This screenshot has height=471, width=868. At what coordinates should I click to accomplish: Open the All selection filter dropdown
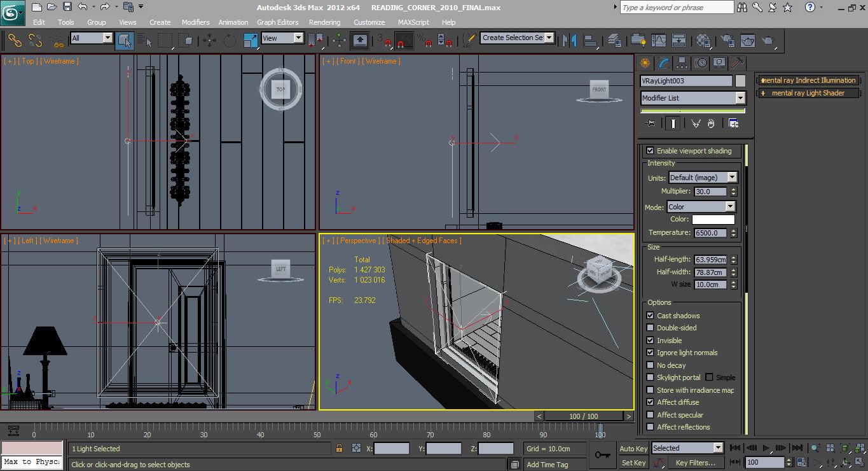coord(92,38)
